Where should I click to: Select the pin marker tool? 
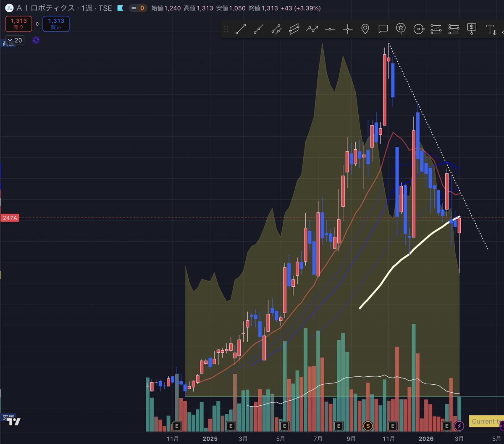click(365, 29)
